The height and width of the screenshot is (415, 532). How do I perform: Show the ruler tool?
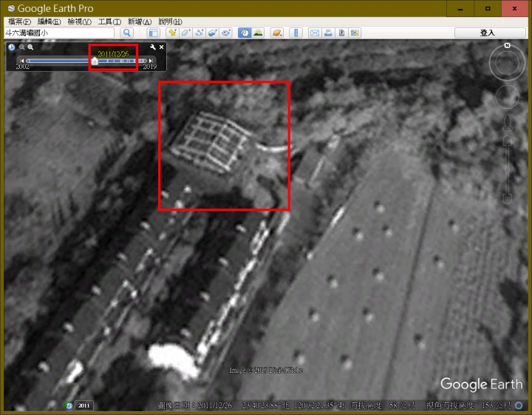point(296,33)
